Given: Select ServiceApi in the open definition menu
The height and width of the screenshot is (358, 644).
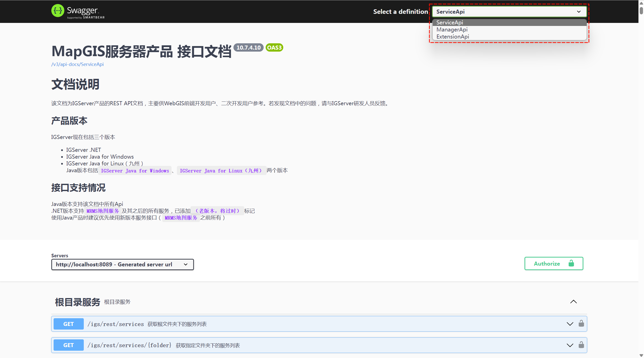Looking at the screenshot, I should [x=450, y=22].
